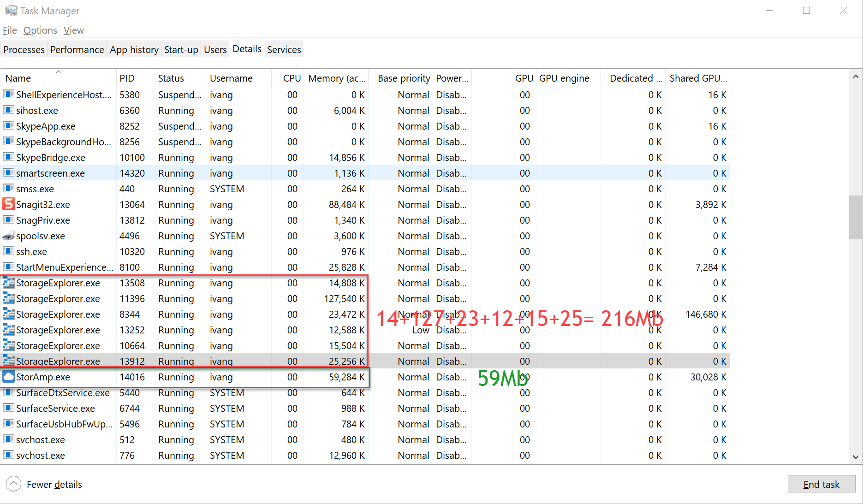This screenshot has height=504, width=863.
Task: Click the vertical scrollbar up arrow
Action: pyautogui.click(x=856, y=77)
